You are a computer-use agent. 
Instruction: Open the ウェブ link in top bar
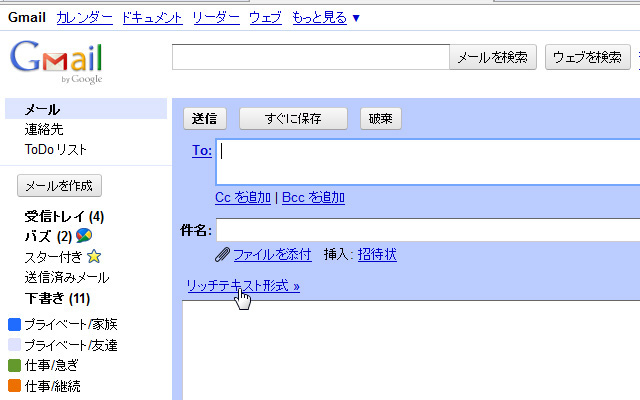[265, 18]
